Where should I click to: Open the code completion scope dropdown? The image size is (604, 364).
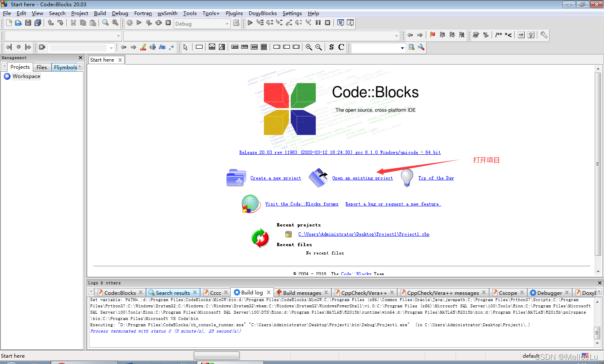coord(63,36)
